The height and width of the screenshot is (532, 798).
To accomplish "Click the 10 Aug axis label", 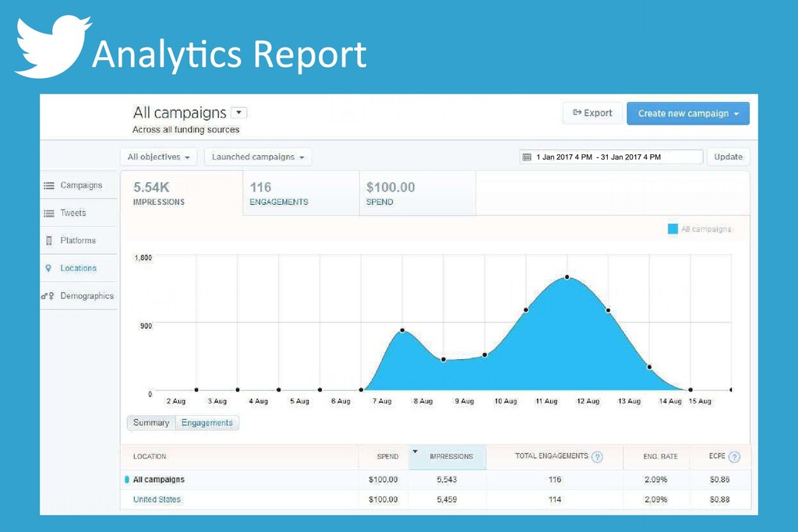I will click(505, 401).
